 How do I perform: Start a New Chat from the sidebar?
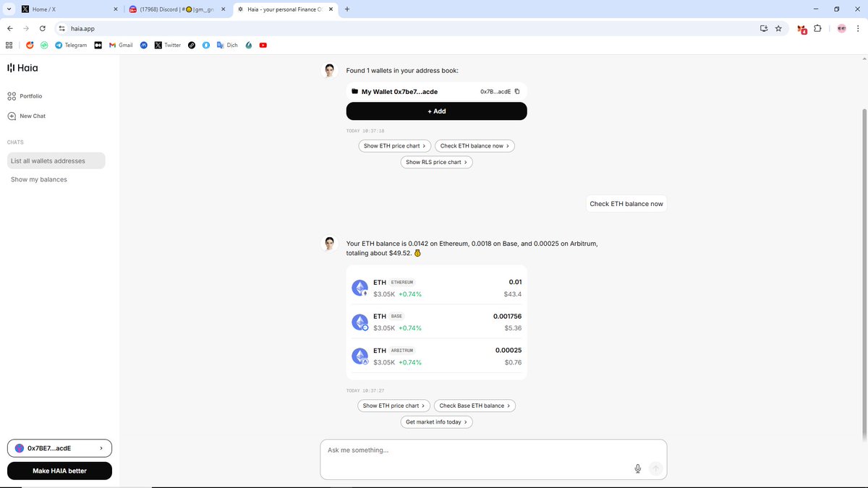(x=31, y=116)
